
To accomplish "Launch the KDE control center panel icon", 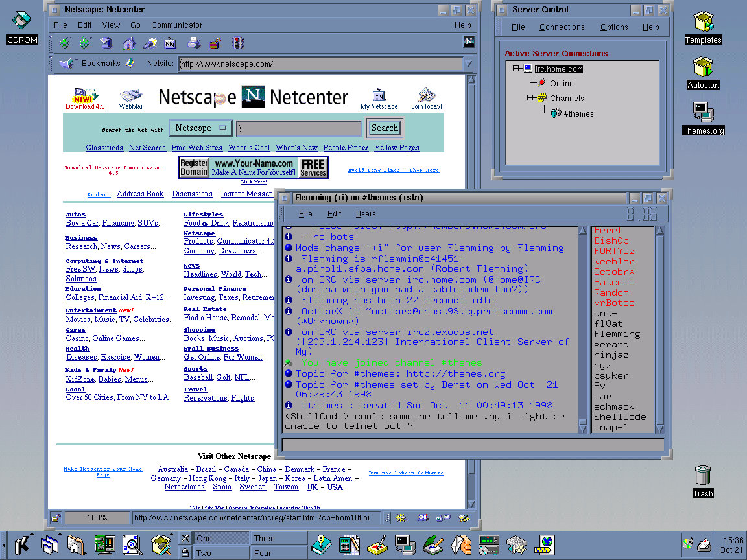I will pos(104,545).
